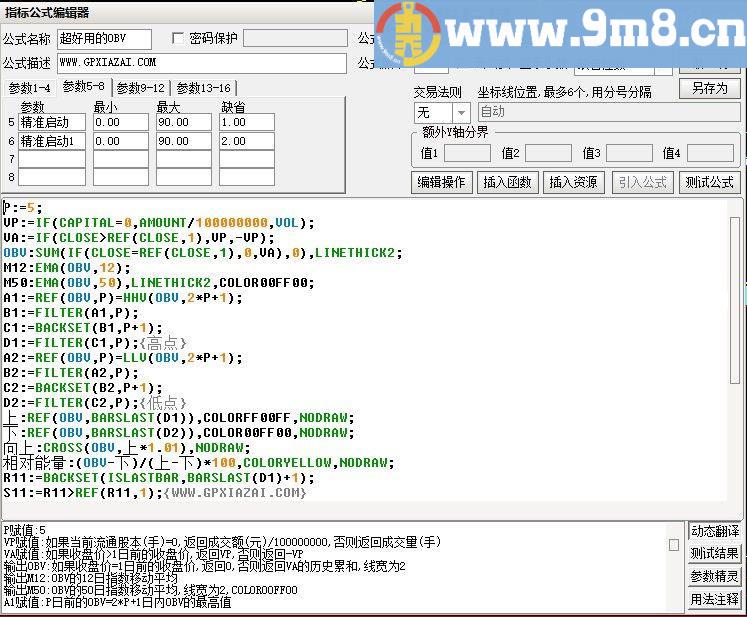Click translation line P赋值:5
Image resolution: width=747 pixels, height=617 pixels.
point(24,530)
